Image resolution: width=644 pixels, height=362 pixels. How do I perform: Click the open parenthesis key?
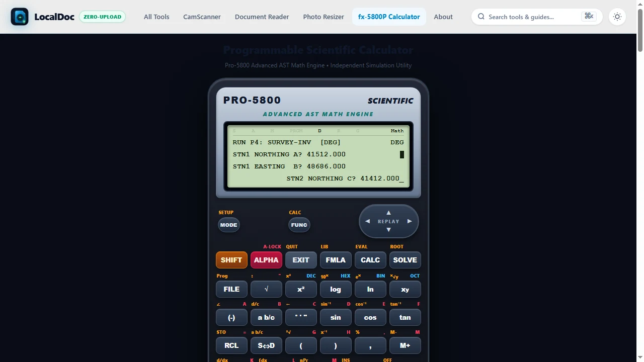coord(301,345)
